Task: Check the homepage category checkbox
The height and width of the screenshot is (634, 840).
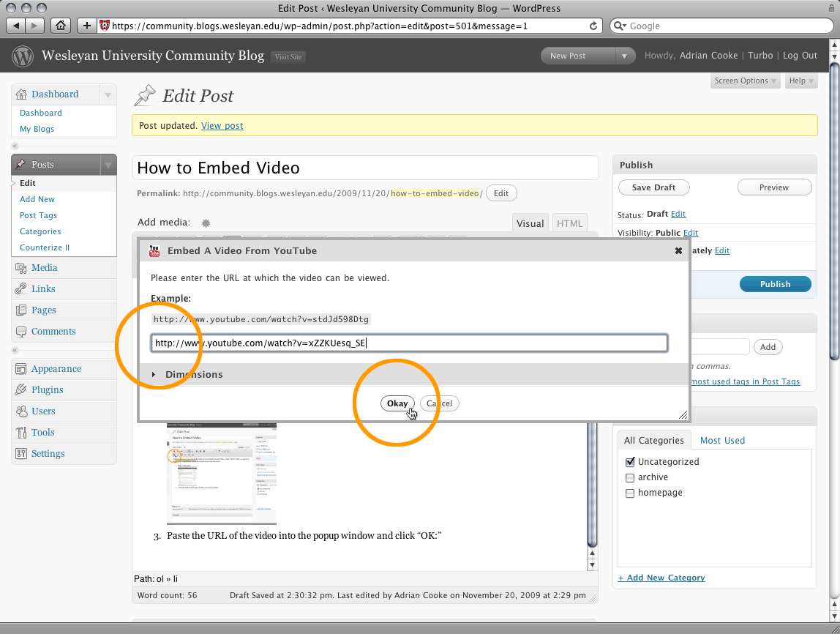Action: coord(630,493)
